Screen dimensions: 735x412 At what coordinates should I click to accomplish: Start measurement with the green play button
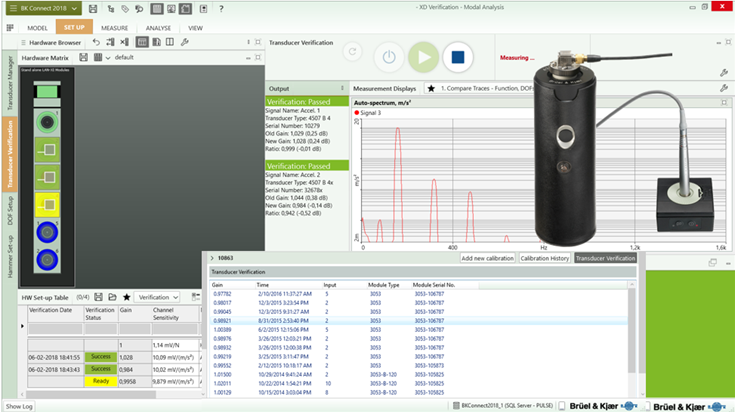coord(424,57)
